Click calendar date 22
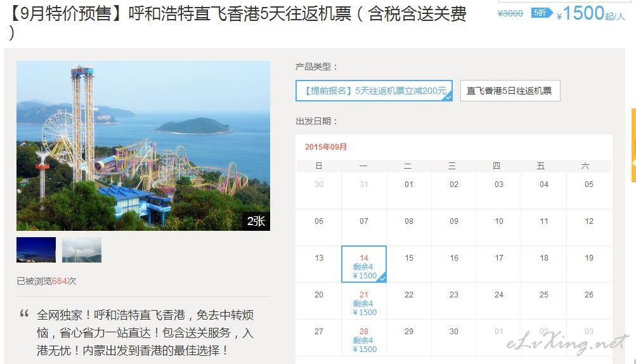 [x=409, y=295]
